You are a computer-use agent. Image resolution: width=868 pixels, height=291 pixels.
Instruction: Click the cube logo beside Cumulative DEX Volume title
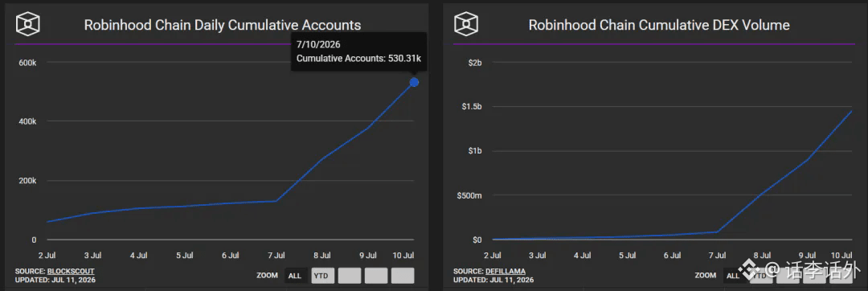click(x=466, y=24)
